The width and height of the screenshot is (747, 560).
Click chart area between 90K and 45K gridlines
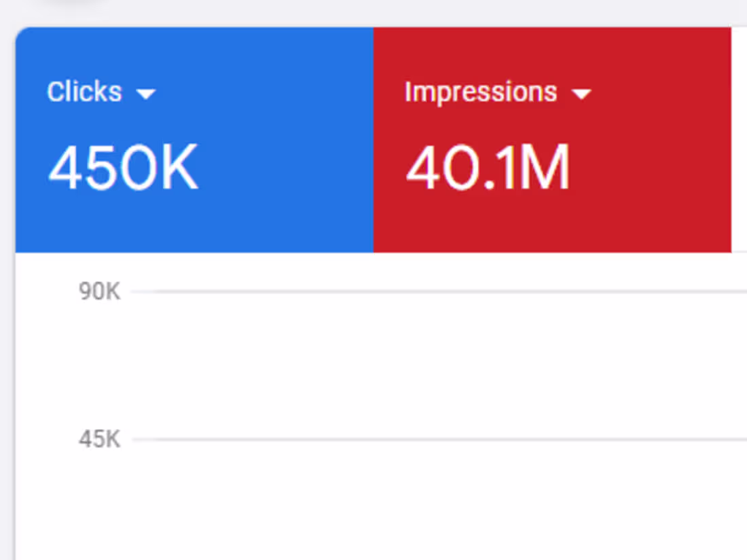(x=435, y=367)
